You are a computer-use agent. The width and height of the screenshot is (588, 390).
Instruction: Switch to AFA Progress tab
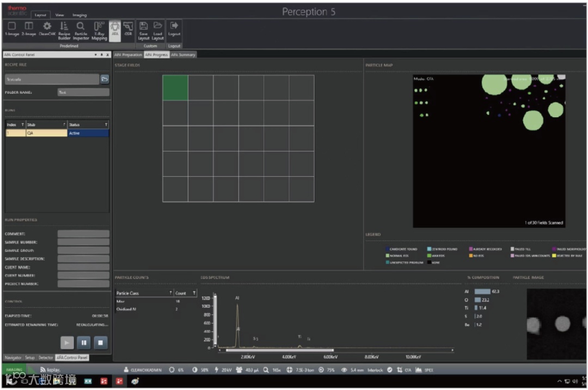coord(156,55)
